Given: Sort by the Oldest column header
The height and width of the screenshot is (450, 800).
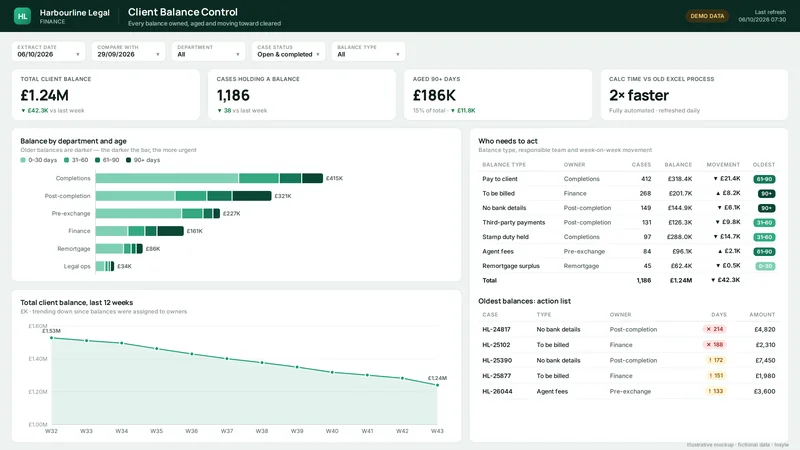Looking at the screenshot, I should (x=764, y=165).
